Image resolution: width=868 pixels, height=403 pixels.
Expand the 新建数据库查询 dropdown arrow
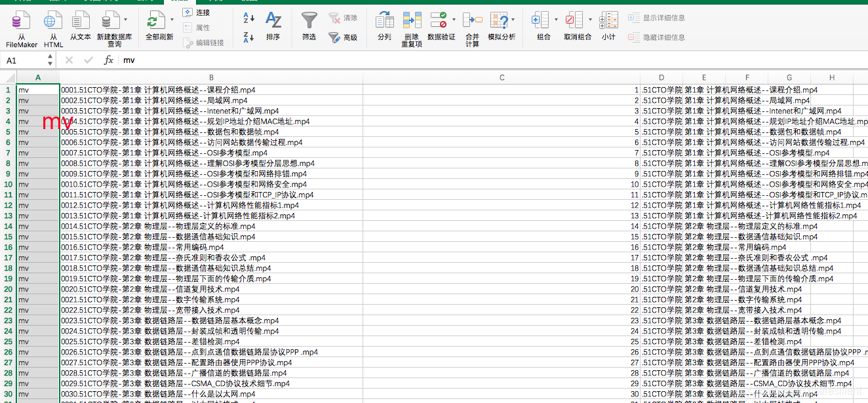tap(125, 20)
